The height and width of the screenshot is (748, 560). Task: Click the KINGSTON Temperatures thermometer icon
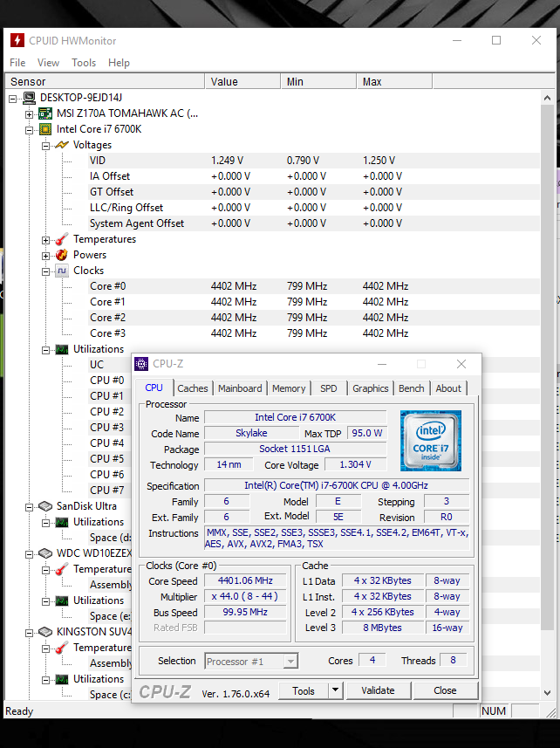pyautogui.click(x=62, y=648)
